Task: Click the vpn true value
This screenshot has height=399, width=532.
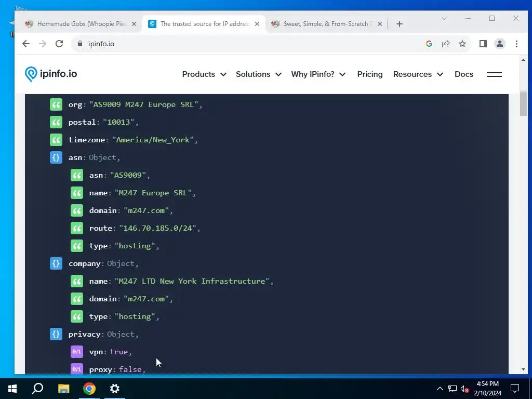Action: coord(118,352)
